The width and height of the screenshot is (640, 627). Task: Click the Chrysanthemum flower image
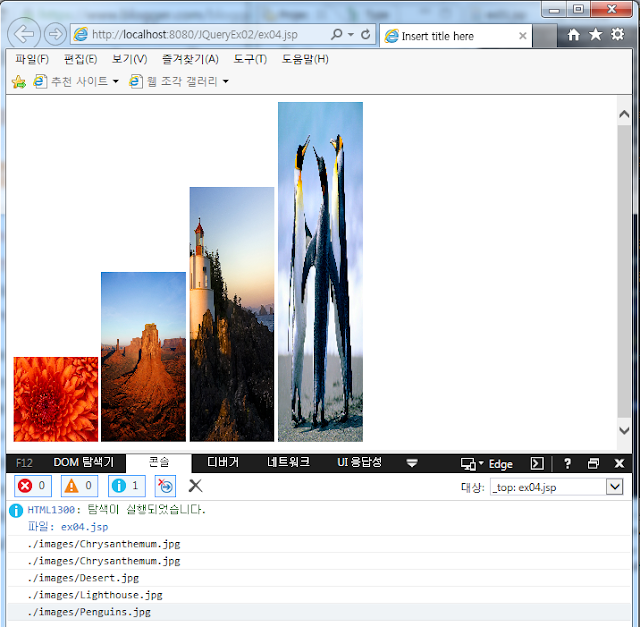click(56, 399)
